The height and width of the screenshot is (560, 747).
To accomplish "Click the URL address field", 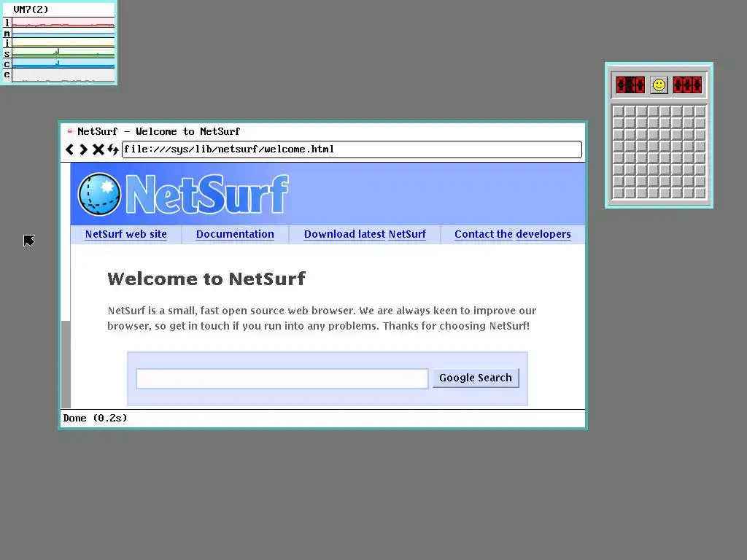I will [x=352, y=149].
